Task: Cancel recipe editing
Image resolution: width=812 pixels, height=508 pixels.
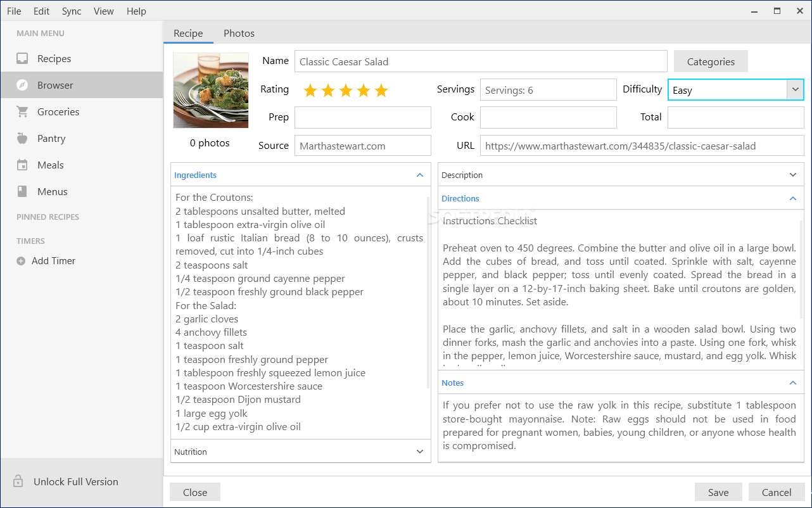Action: [x=777, y=492]
